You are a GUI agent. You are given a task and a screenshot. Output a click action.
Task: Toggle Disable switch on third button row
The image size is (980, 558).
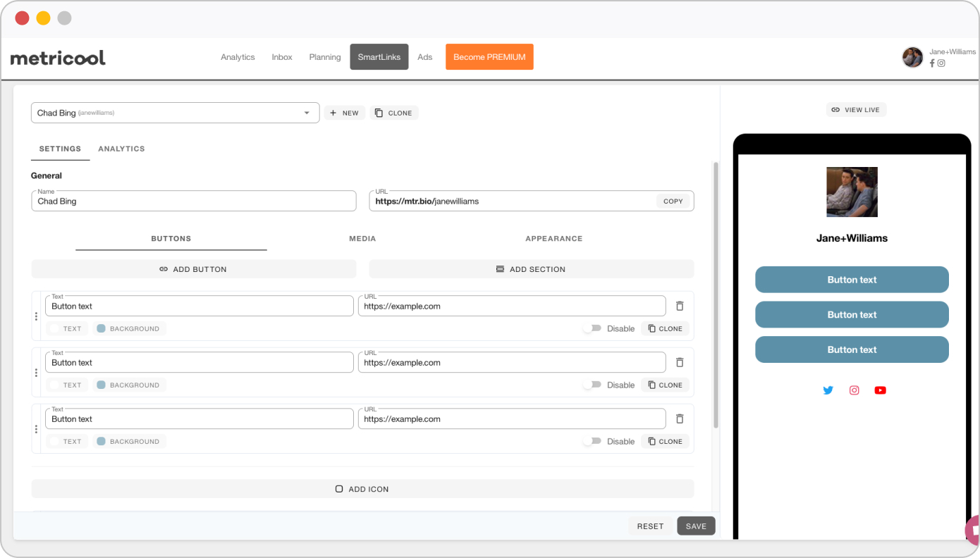pyautogui.click(x=592, y=441)
